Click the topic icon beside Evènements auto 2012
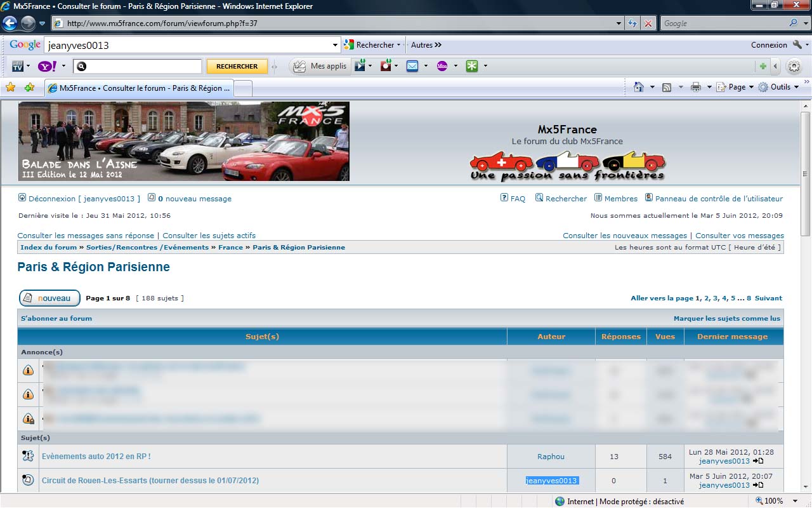The height and width of the screenshot is (508, 812). coord(28,456)
